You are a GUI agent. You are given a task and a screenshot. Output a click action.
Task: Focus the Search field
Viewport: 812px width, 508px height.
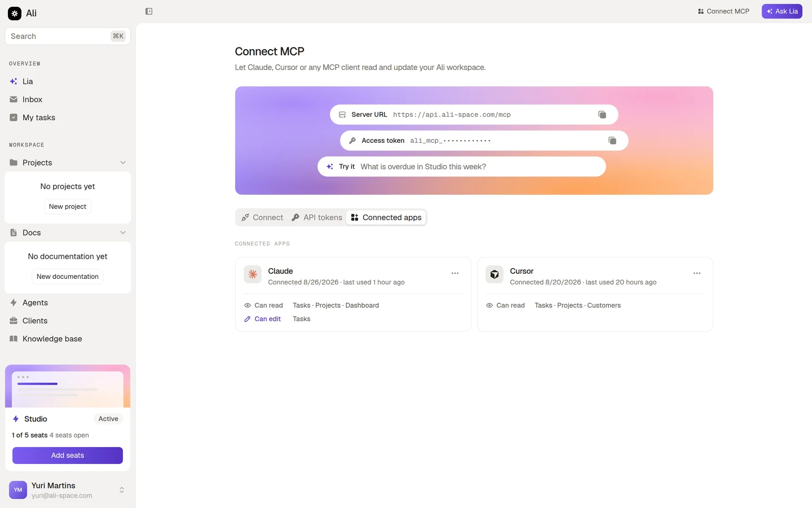(x=68, y=36)
